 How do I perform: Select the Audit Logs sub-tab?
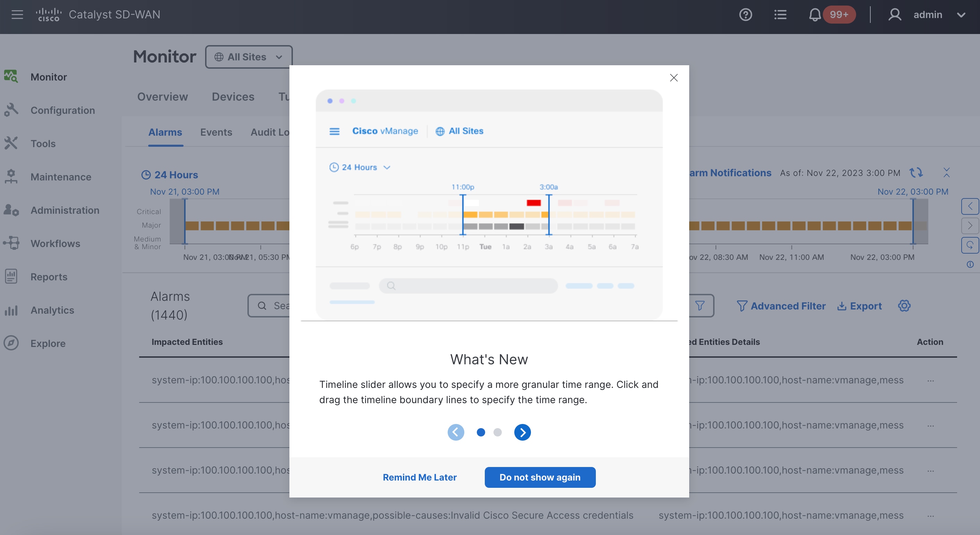[270, 132]
